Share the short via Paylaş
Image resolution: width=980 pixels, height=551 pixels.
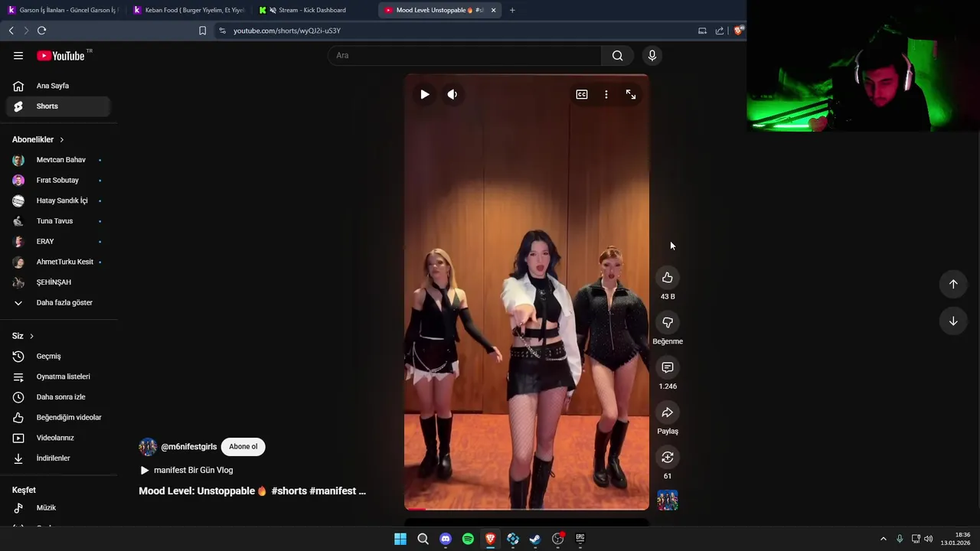click(668, 412)
